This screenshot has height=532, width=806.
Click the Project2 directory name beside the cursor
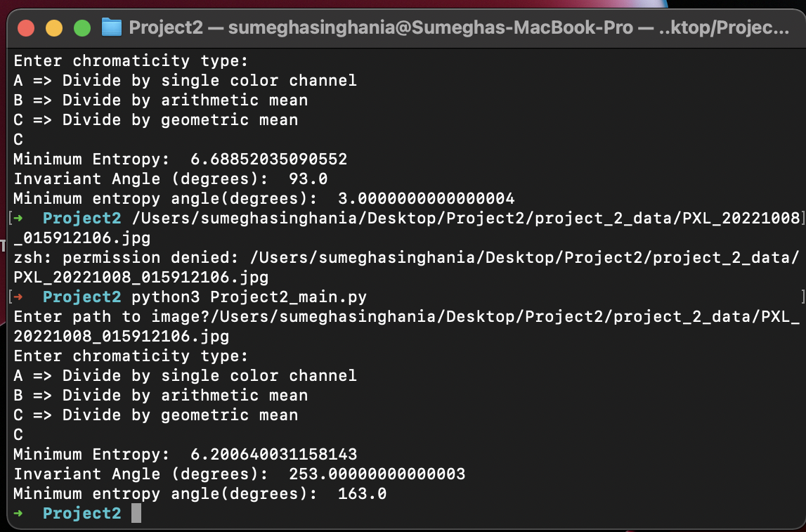[82, 514]
